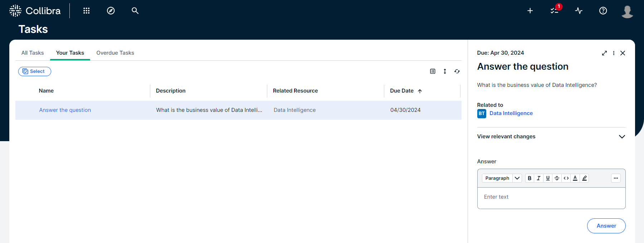Open the text color picker
The width and height of the screenshot is (644, 243).
pos(575,178)
